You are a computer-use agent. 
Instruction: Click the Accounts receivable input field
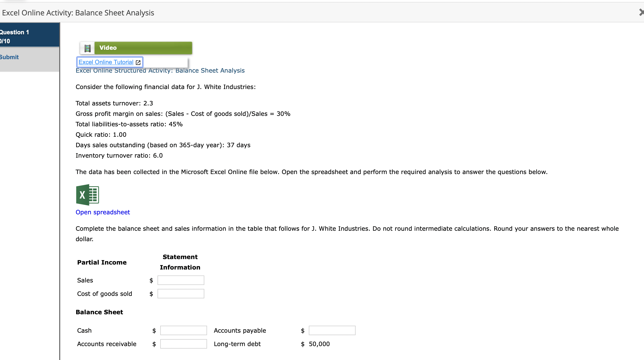click(x=183, y=344)
